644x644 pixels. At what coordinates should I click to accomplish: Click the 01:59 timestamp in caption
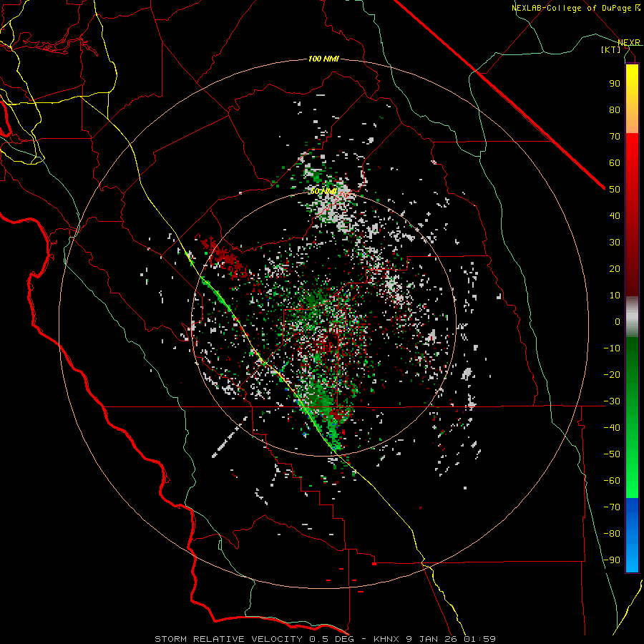point(479,639)
